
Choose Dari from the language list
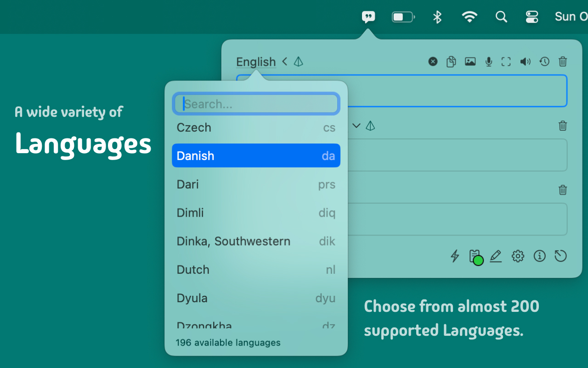256,184
